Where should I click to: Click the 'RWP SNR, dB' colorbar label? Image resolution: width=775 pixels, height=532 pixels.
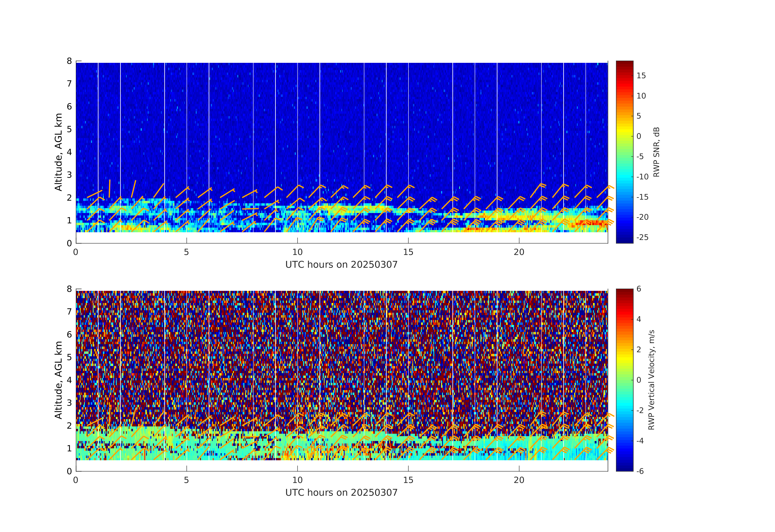click(x=656, y=152)
